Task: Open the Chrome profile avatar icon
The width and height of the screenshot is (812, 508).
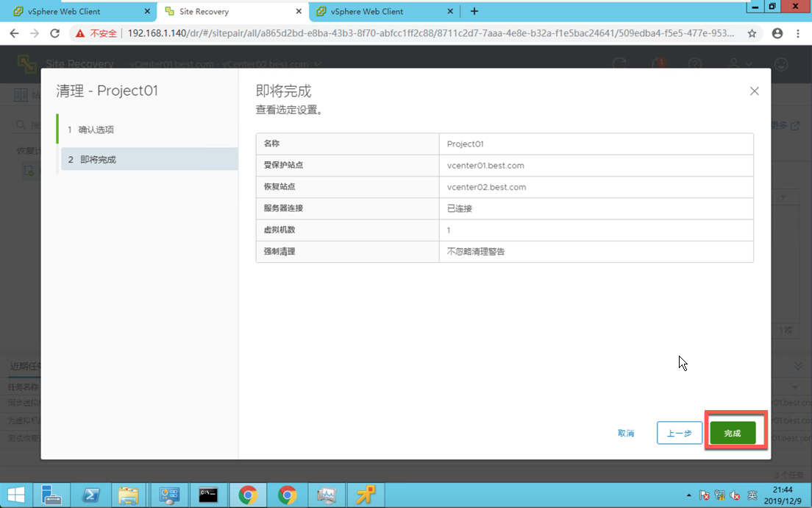Action: tap(777, 33)
